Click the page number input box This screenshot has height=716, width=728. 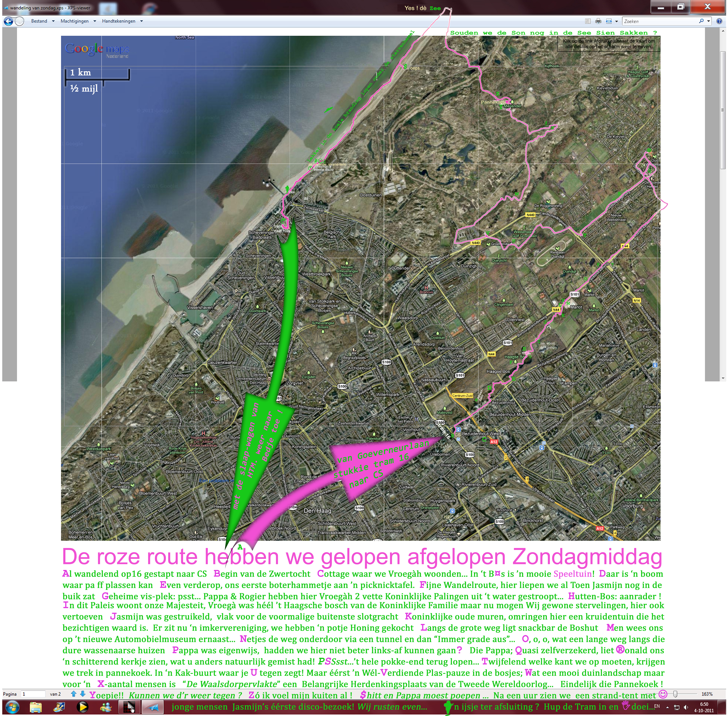tap(33, 694)
